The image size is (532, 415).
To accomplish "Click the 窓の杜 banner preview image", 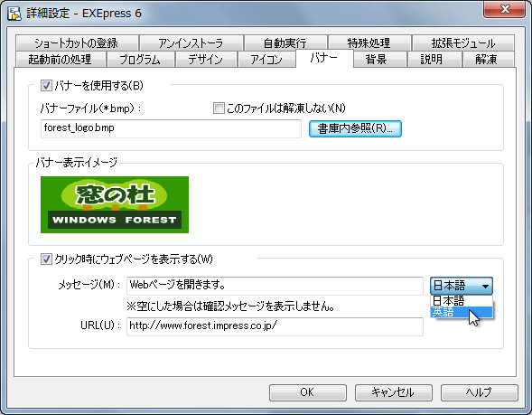I will pyautogui.click(x=115, y=204).
